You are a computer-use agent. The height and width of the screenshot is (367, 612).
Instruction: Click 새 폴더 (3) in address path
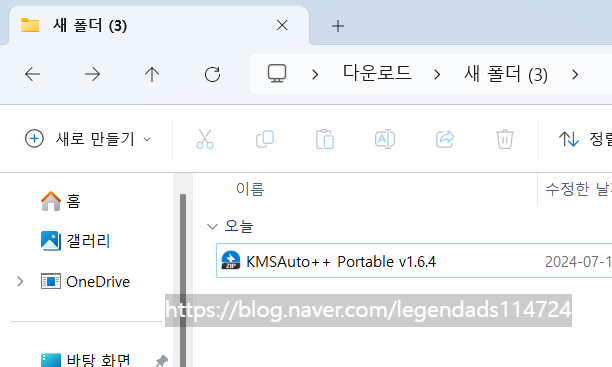point(506,74)
